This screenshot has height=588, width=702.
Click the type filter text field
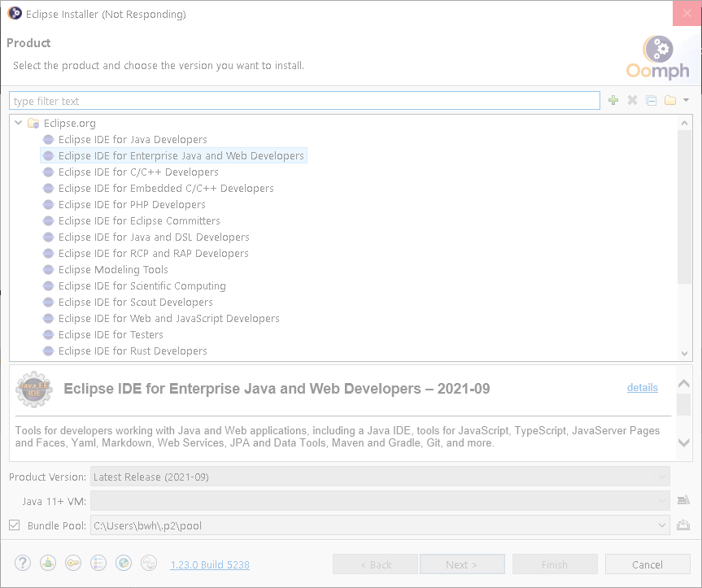304,101
